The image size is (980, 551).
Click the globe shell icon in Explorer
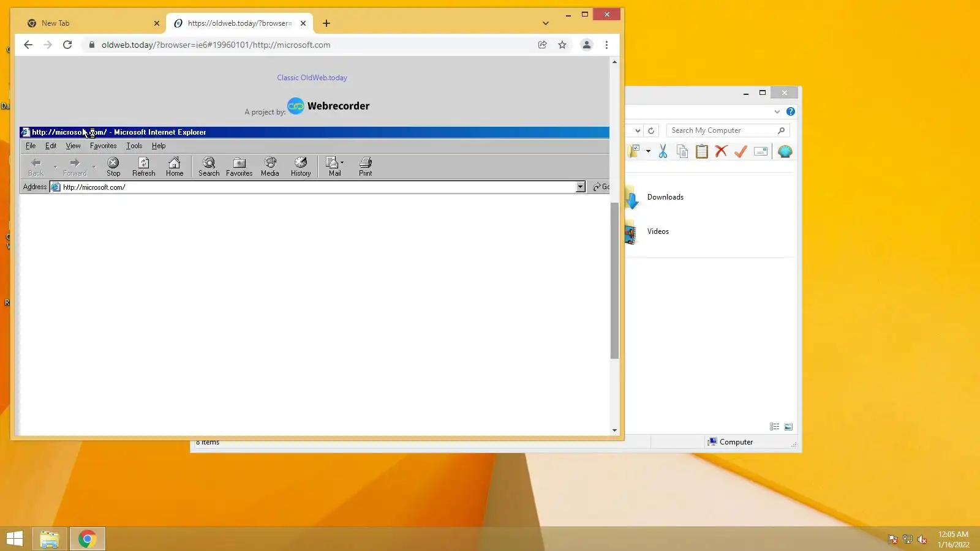pos(785,151)
